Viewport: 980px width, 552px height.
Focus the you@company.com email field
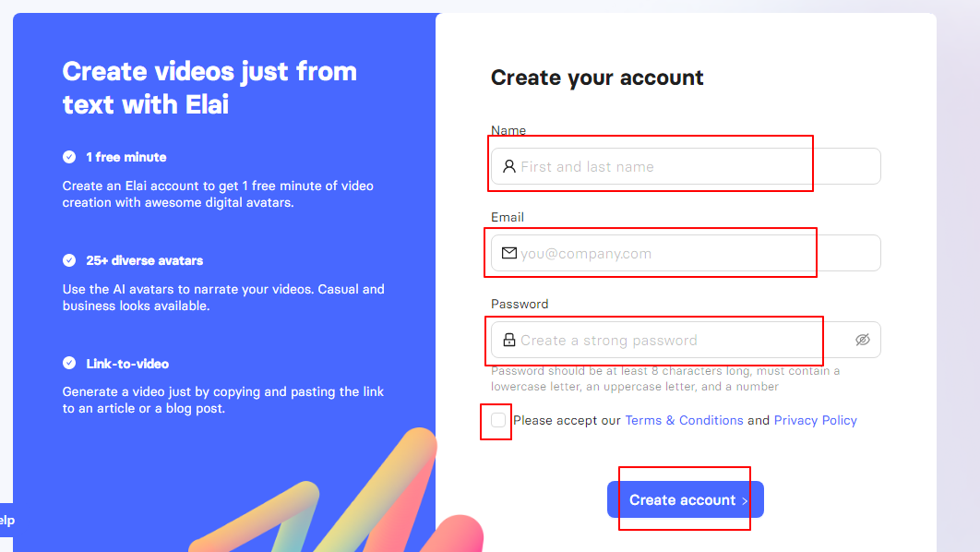click(686, 253)
